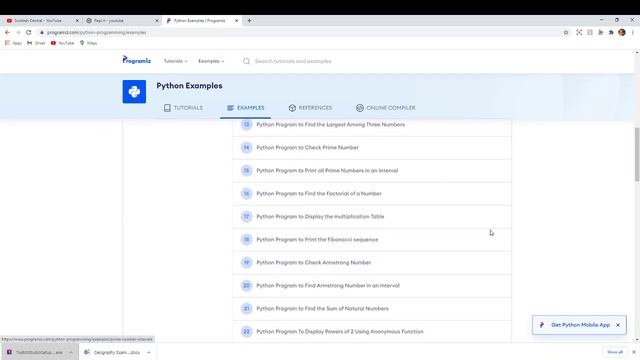The width and height of the screenshot is (640, 360).
Task: Open a new browser tab
Action: point(249,20)
